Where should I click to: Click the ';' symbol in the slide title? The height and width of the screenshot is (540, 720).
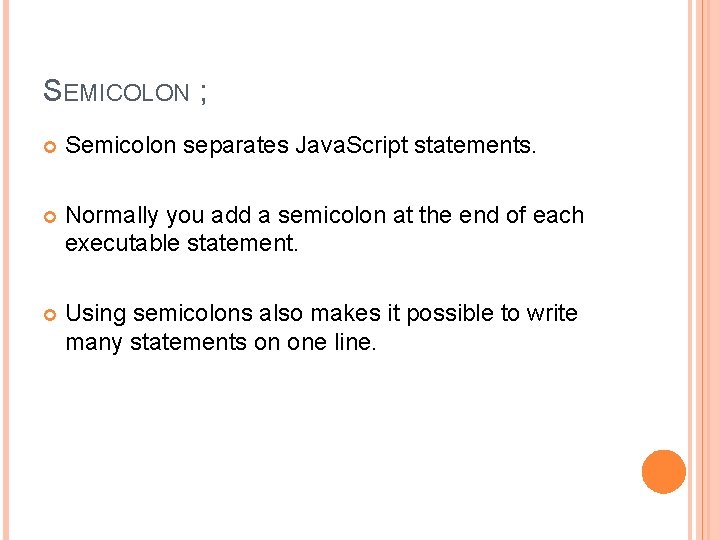[204, 91]
